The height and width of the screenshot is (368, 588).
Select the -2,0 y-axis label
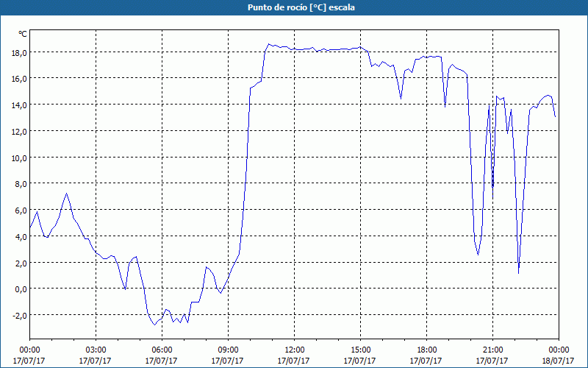20,316
